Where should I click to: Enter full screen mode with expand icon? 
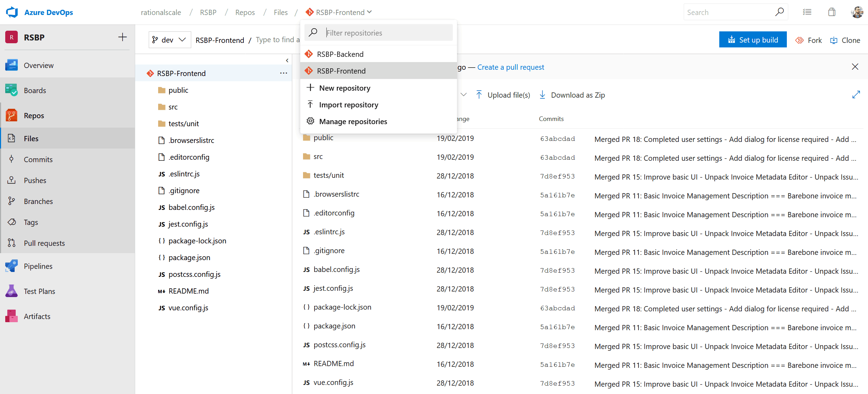coord(856,94)
